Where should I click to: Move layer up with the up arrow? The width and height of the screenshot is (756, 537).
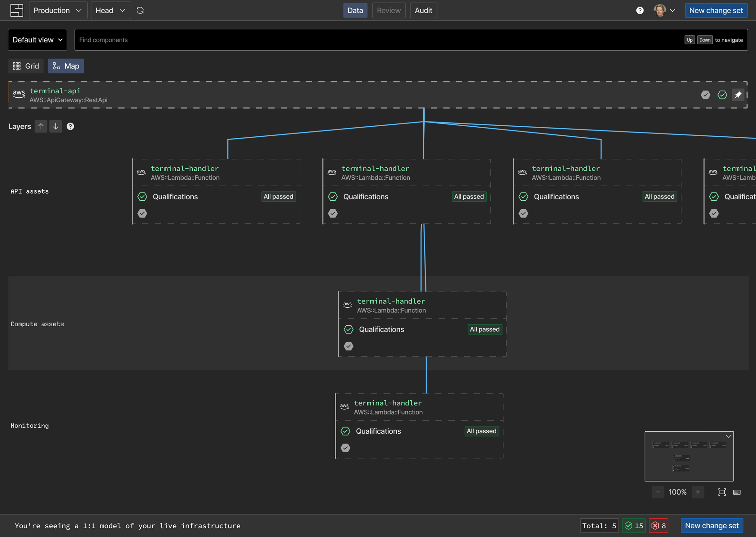click(x=41, y=126)
